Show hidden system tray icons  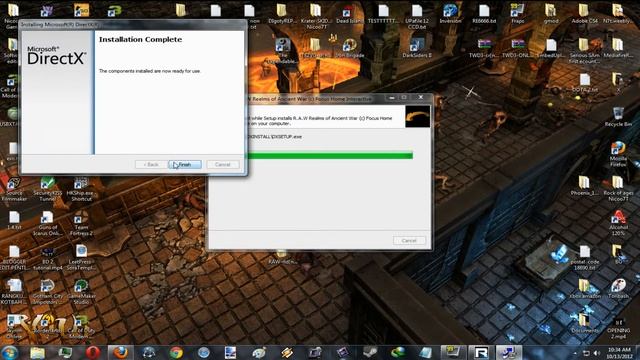tap(575, 353)
